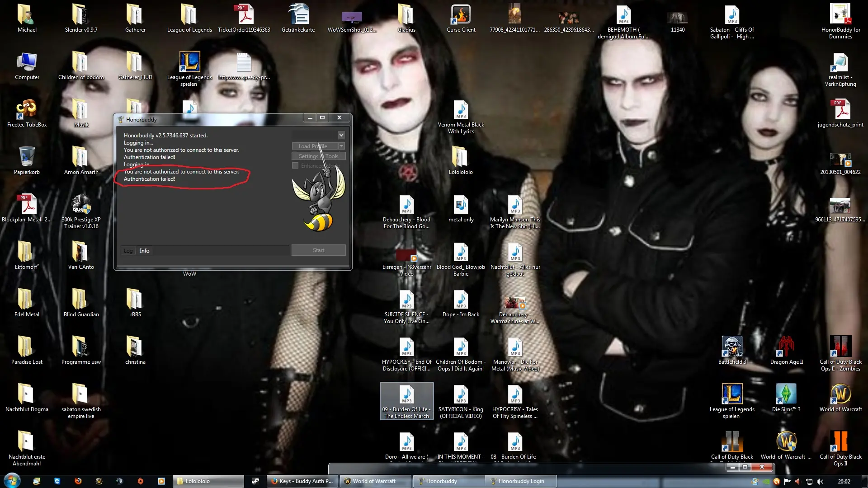Open Call of Duty Black Ops II - Zombies
The image size is (868, 488).
point(840,354)
